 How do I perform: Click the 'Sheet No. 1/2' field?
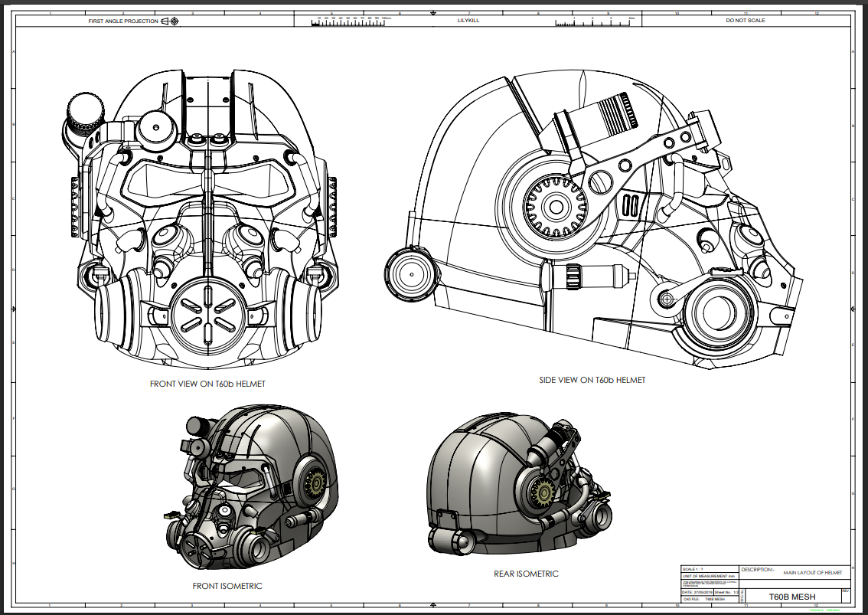[727, 592]
